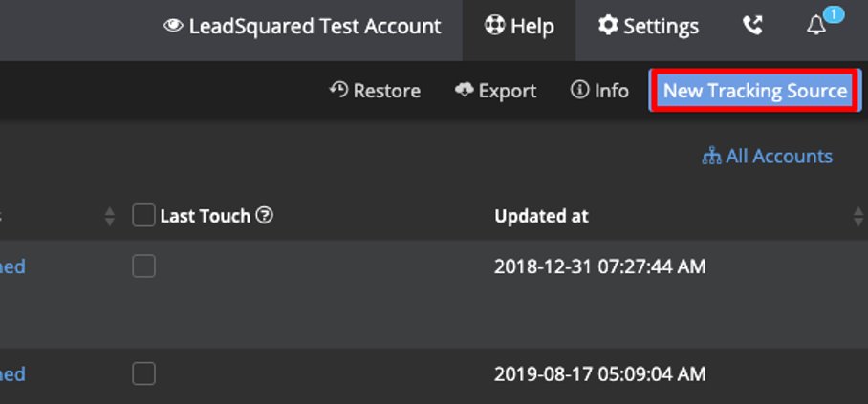The width and height of the screenshot is (868, 404).
Task: Click the New Tracking Source button
Action: (x=754, y=91)
